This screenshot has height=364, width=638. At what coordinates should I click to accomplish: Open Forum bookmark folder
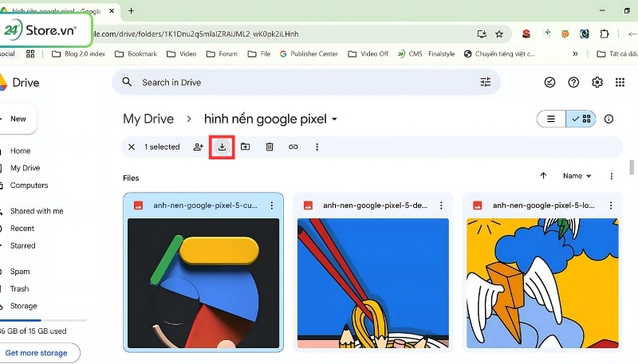pyautogui.click(x=222, y=53)
